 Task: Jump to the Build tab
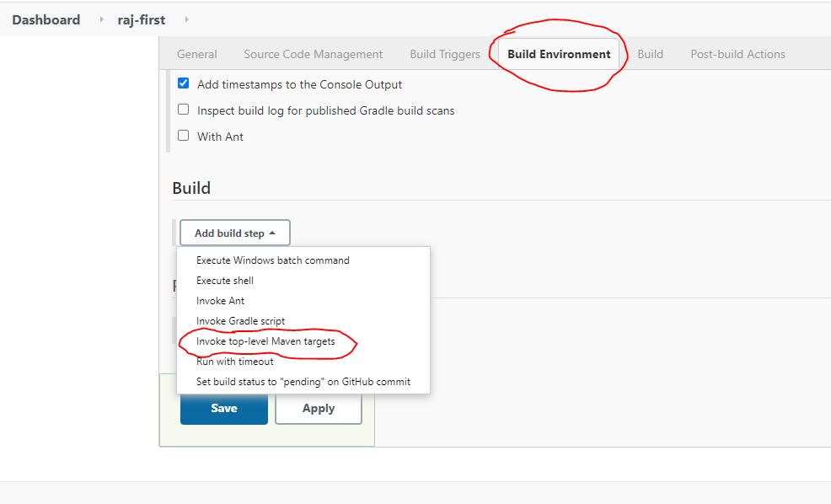coord(650,54)
